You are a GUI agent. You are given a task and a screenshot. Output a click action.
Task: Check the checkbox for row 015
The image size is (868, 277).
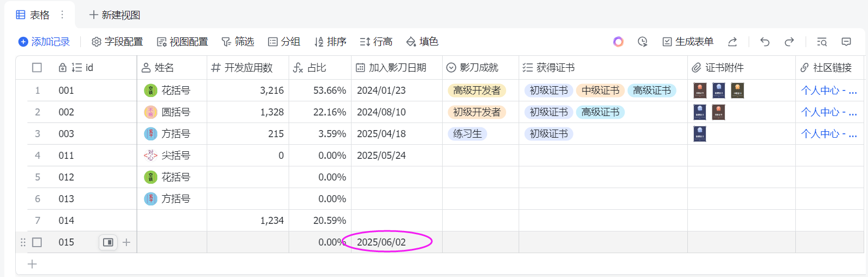click(37, 242)
